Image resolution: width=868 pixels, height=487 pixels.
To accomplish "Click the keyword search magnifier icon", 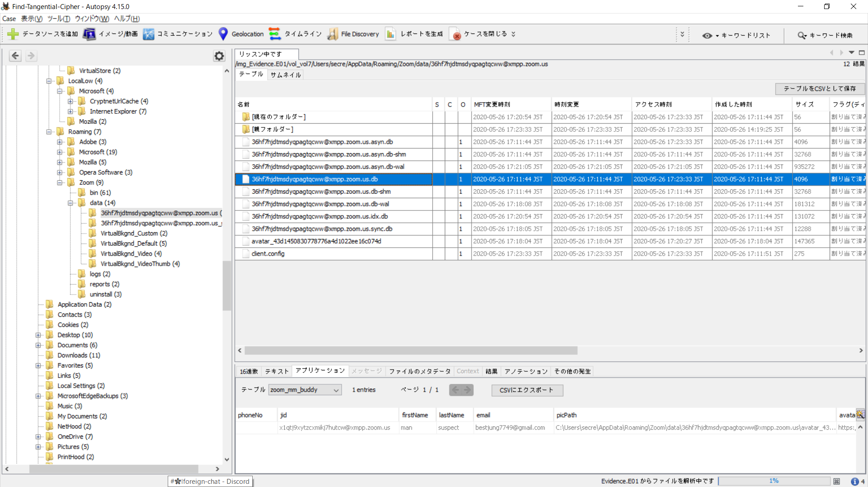I will (802, 35).
